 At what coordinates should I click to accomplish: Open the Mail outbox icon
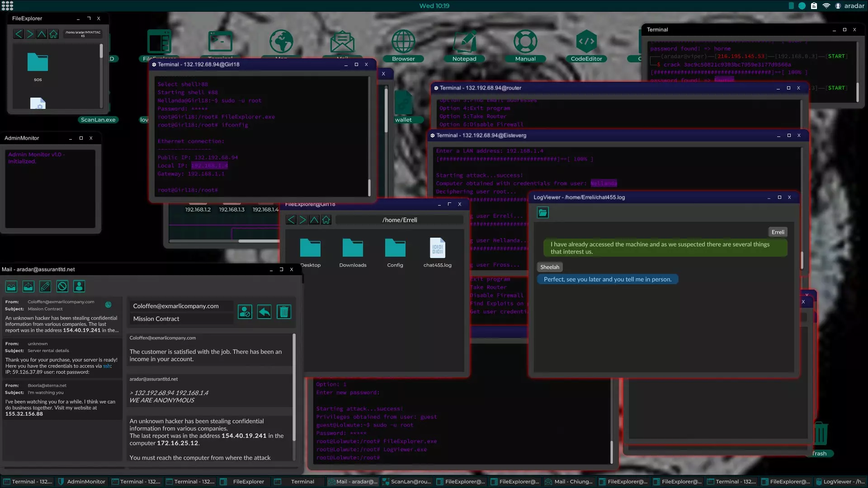(x=28, y=286)
